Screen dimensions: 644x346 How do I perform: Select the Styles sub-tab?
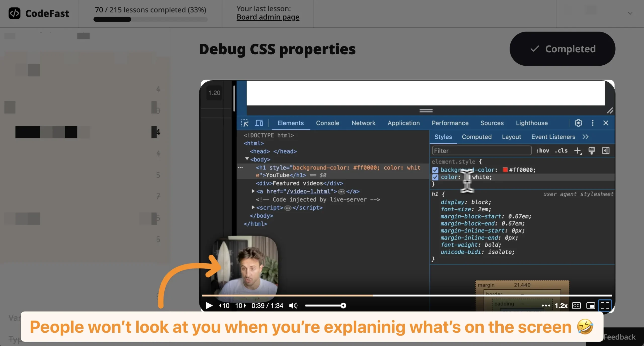pos(443,137)
